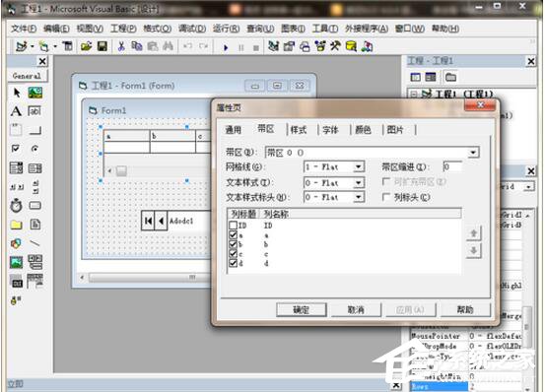Screen dimensions: 545x392
Task: Click the Adodc1 move-previous arrow
Action: 161,221
